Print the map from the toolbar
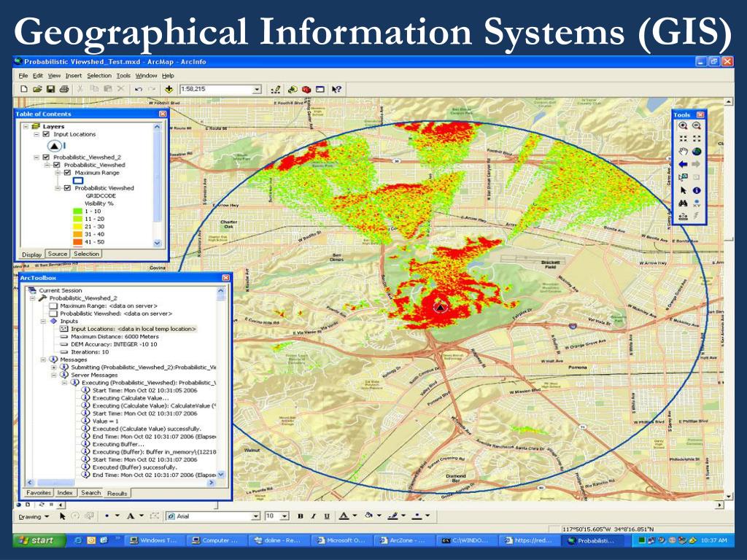This screenshot has height=560, width=747. click(64, 89)
